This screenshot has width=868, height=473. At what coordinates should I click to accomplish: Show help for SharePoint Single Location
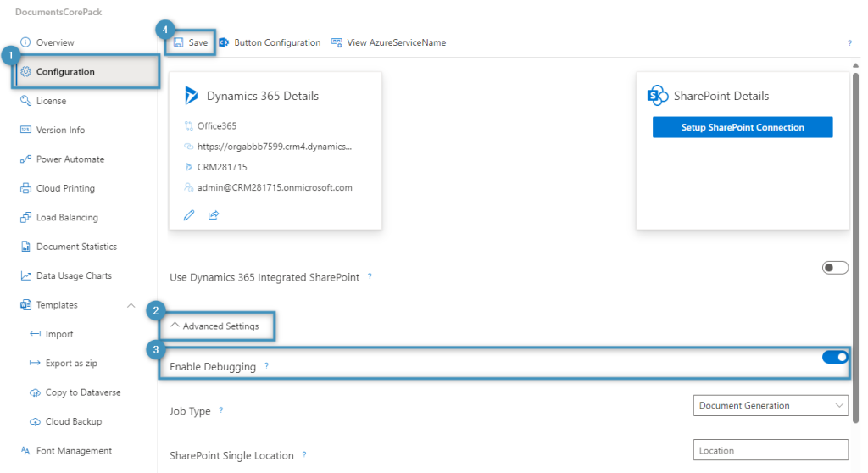tap(304, 454)
